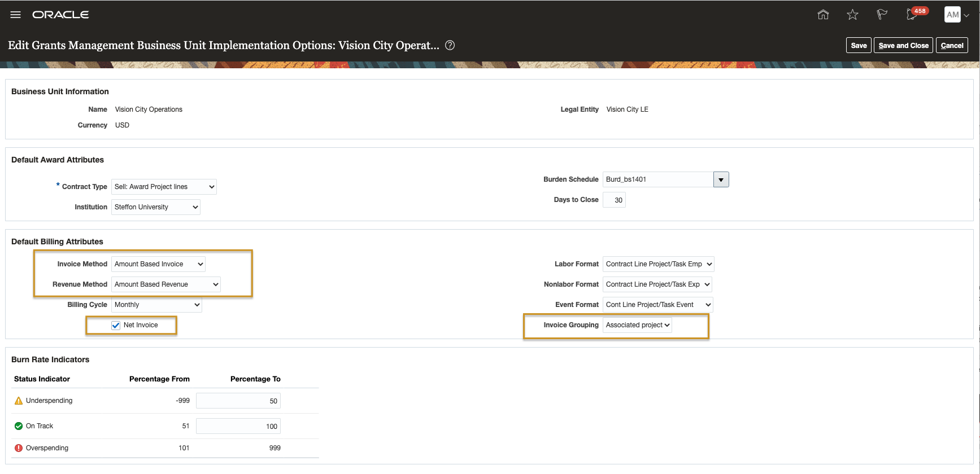
Task: Open the AM user profile menu
Action: click(956, 15)
